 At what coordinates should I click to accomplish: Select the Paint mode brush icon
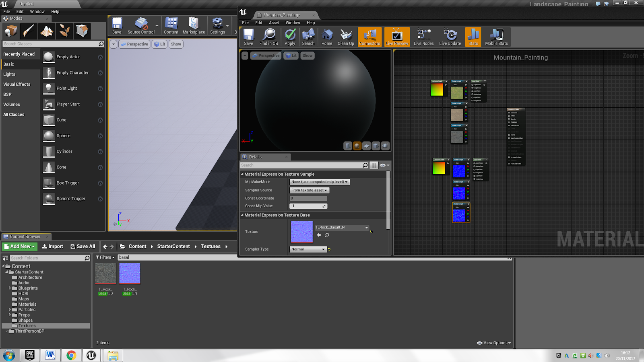point(29,31)
